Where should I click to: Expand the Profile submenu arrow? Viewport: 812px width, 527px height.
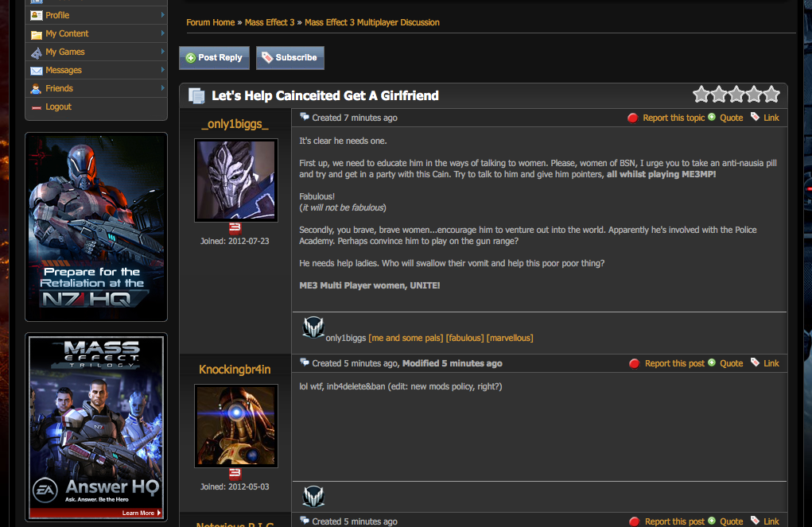[162, 15]
